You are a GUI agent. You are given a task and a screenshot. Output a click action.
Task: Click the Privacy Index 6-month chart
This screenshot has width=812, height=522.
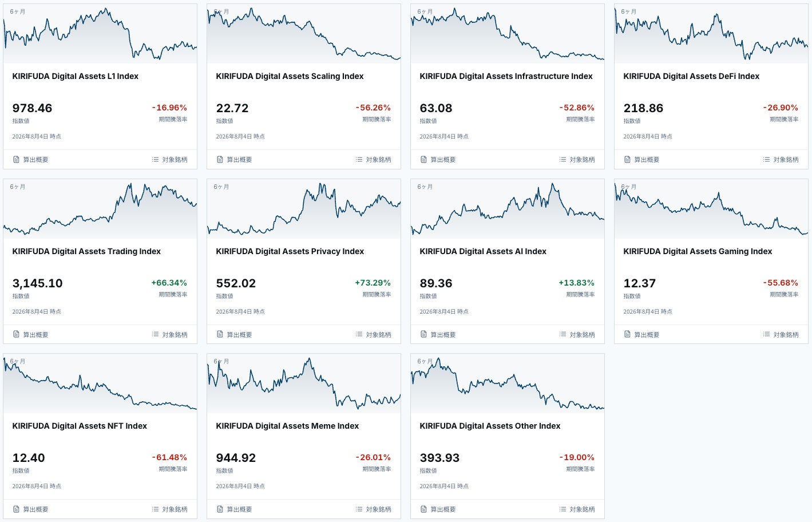coord(304,209)
